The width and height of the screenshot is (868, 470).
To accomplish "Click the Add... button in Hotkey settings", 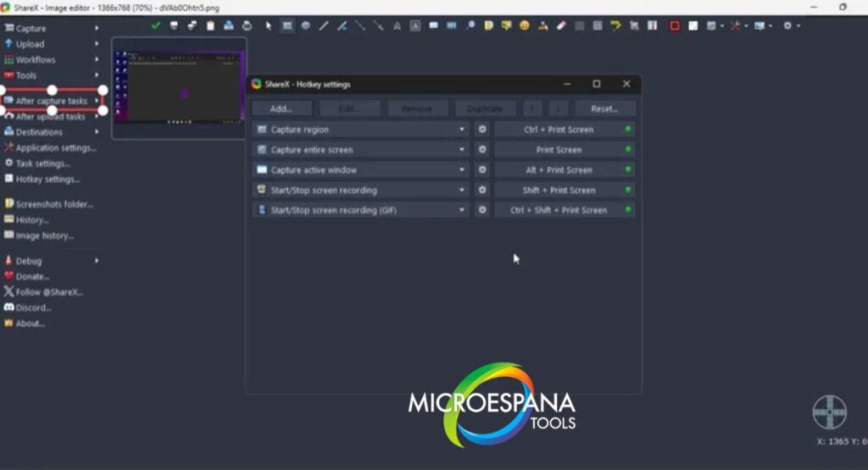I will [x=281, y=108].
